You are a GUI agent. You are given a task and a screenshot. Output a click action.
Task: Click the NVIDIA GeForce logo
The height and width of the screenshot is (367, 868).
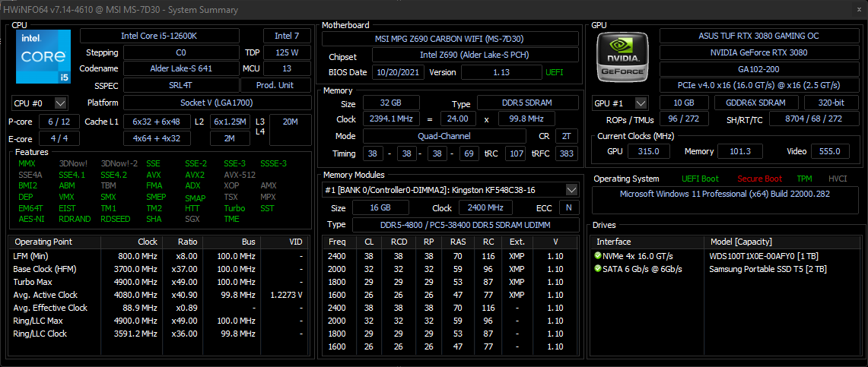point(623,56)
